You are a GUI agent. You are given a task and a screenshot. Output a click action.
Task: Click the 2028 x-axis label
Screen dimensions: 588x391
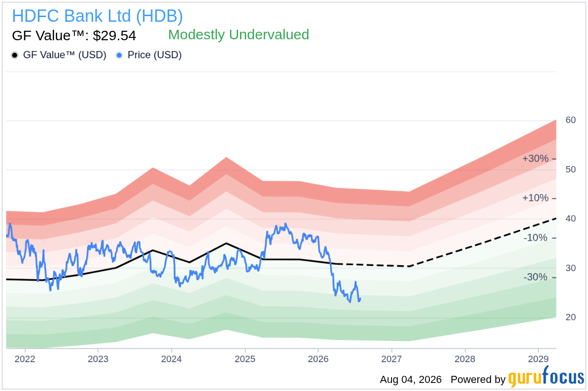[465, 358]
